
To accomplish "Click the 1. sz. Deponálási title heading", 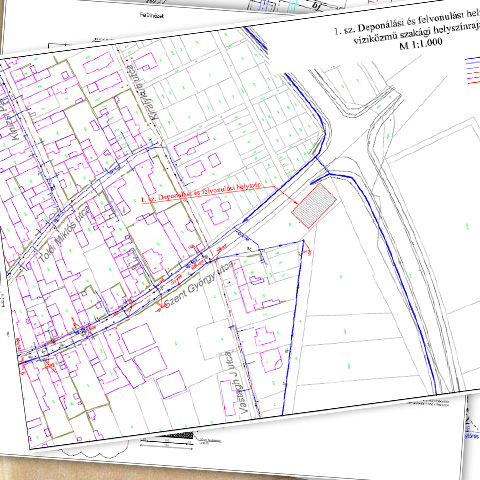I will click(407, 22).
